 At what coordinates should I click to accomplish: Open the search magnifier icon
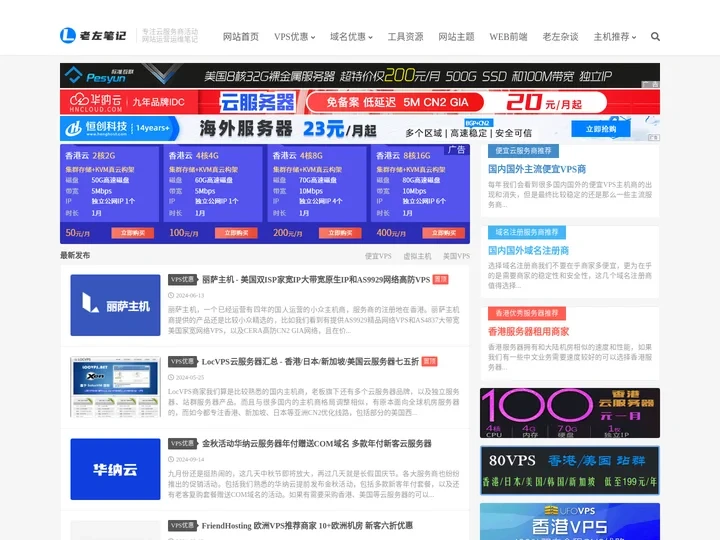(x=655, y=36)
